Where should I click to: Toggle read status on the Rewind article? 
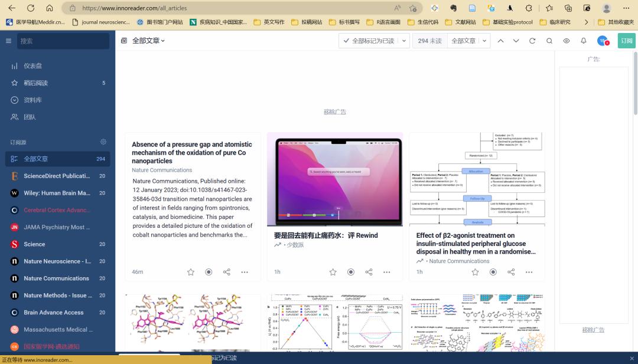[x=351, y=272]
